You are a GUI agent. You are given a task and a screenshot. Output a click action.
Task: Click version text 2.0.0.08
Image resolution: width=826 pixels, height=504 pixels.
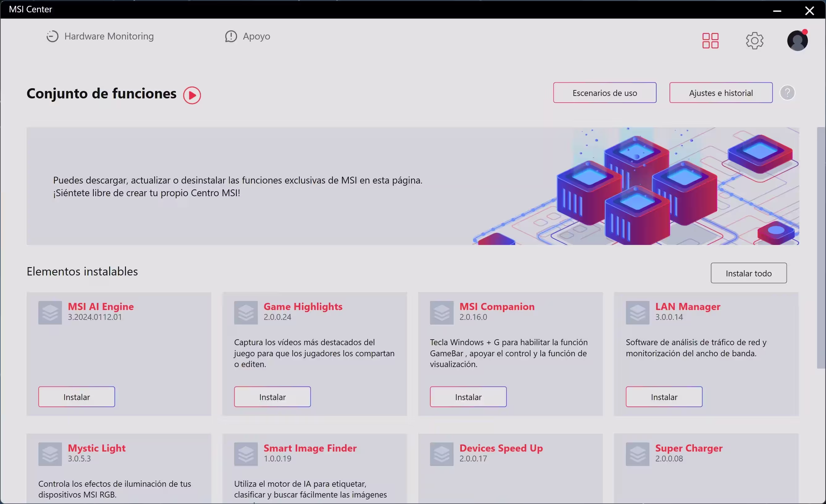[669, 459]
